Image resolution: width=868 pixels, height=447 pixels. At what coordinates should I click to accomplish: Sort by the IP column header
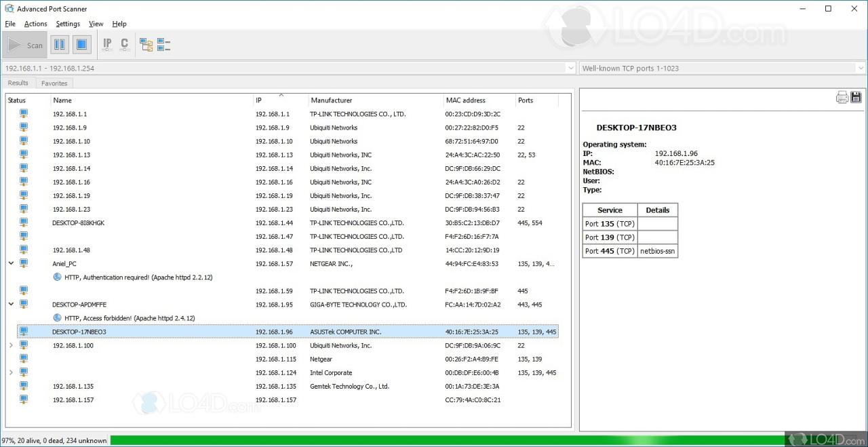(281, 100)
